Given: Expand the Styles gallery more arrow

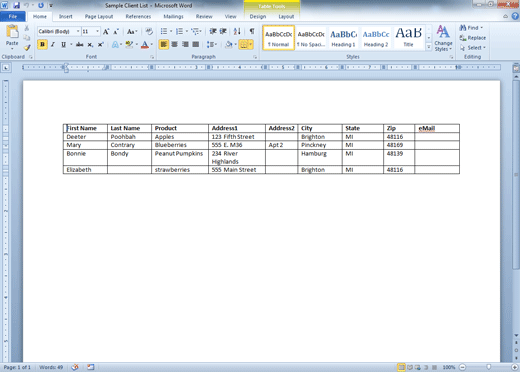Looking at the screenshot, I should [x=429, y=47].
